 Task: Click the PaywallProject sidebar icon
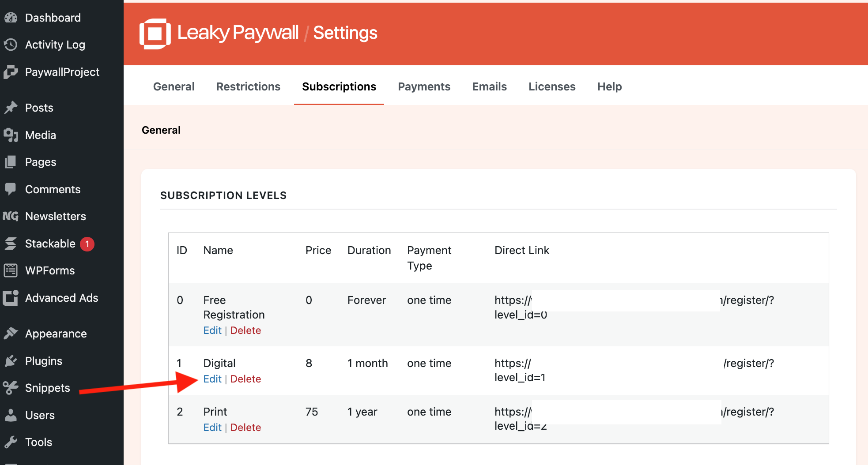pos(11,72)
